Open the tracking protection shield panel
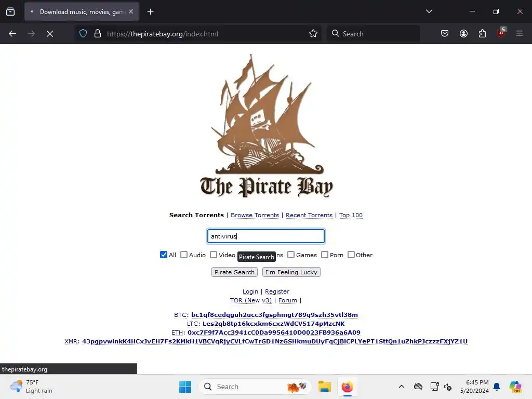 point(83,34)
